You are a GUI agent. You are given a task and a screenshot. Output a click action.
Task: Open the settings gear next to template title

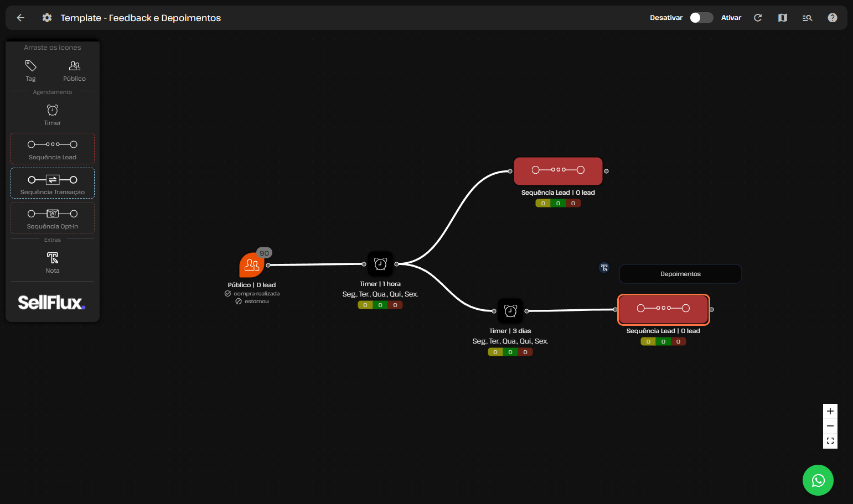47,18
